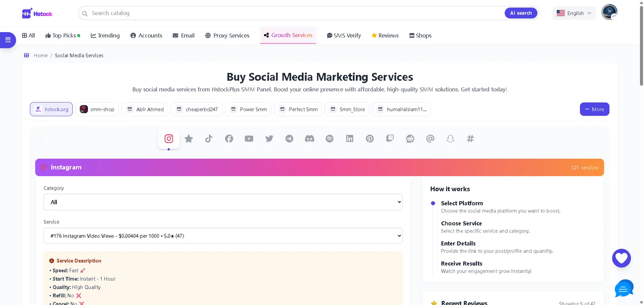This screenshot has height=305, width=644.
Task: Open the English language dropdown
Action: (x=574, y=13)
